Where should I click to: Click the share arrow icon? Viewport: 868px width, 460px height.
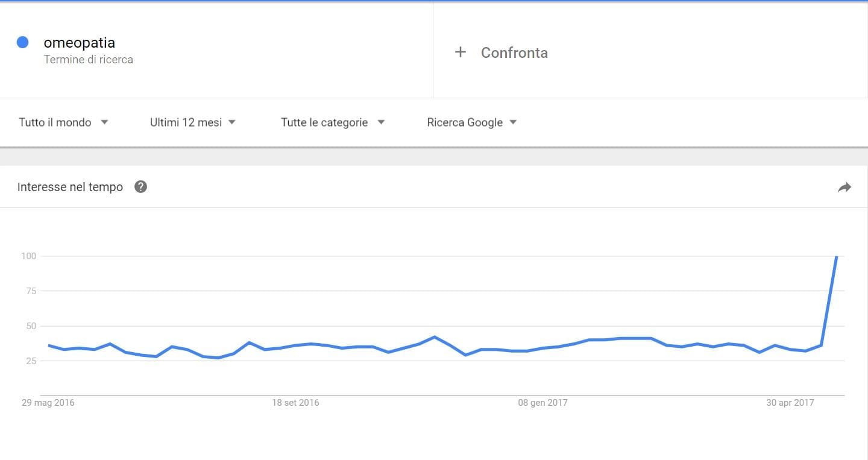tap(844, 187)
